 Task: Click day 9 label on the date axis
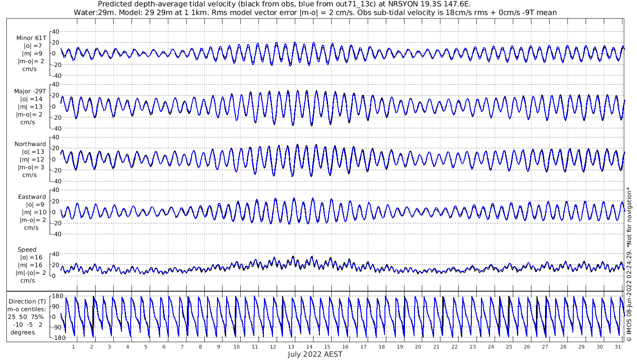tap(218, 347)
